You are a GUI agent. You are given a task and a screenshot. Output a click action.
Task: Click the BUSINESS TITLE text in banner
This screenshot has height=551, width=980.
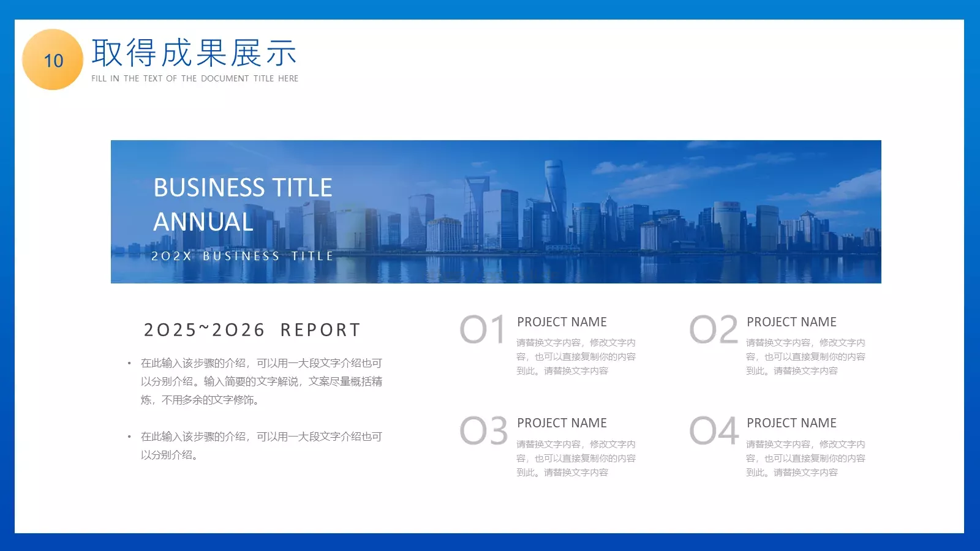pos(243,187)
